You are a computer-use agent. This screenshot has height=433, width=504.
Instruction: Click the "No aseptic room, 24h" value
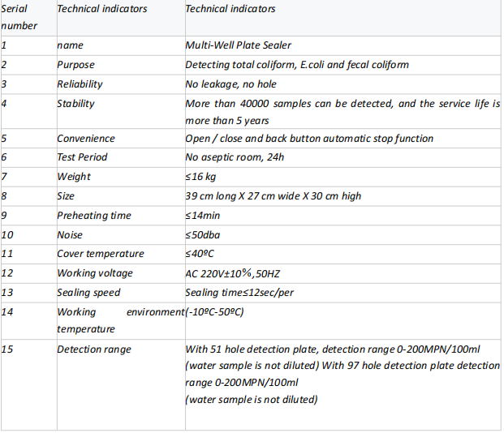tap(235, 157)
